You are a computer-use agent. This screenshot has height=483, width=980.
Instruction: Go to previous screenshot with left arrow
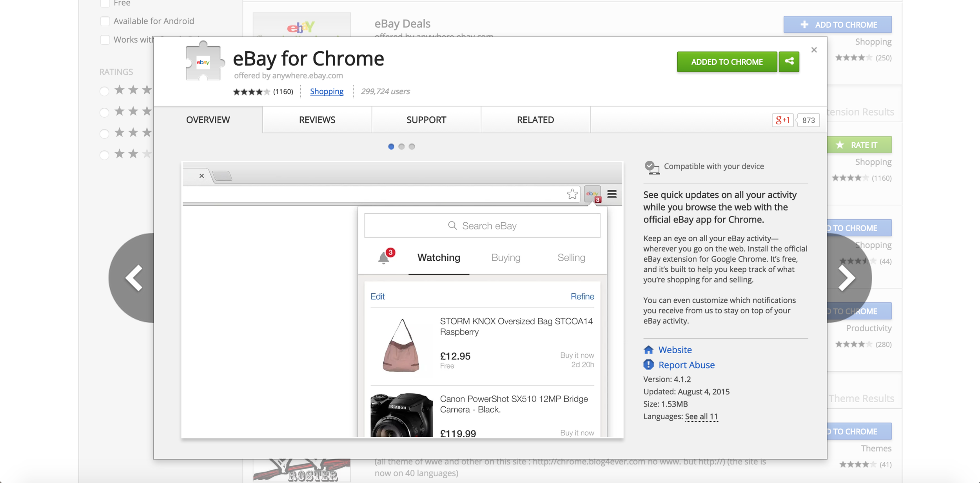(134, 278)
